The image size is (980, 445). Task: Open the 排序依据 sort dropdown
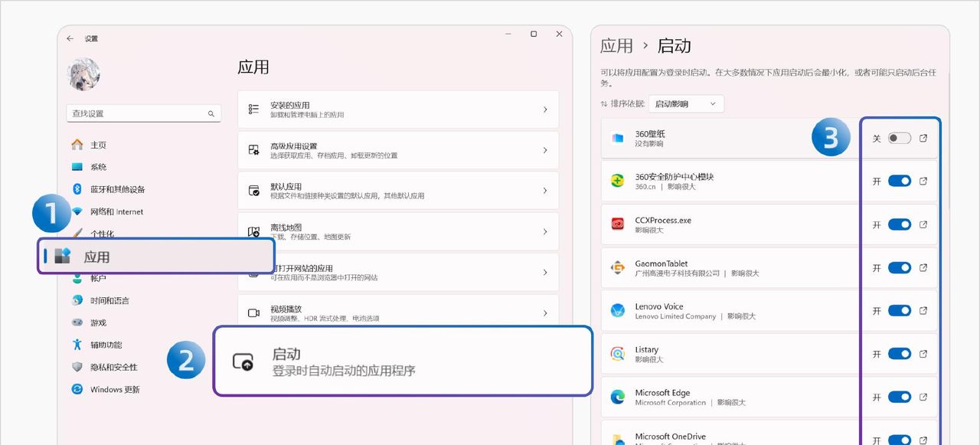(687, 103)
